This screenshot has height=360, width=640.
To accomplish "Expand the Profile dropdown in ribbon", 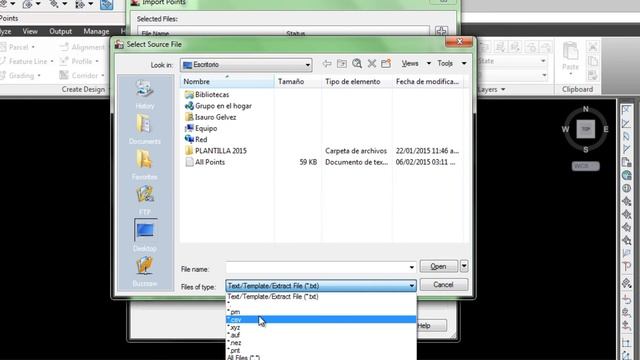I will click(97, 62).
